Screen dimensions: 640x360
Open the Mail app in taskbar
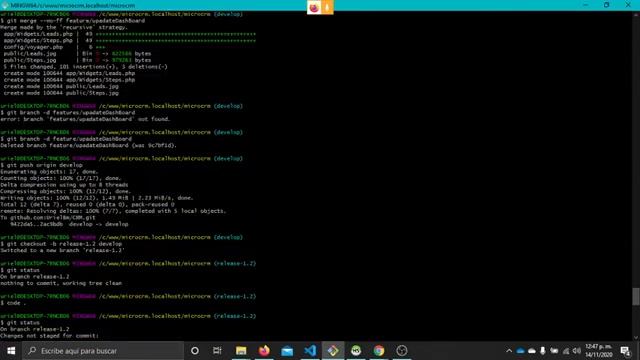(x=287, y=351)
